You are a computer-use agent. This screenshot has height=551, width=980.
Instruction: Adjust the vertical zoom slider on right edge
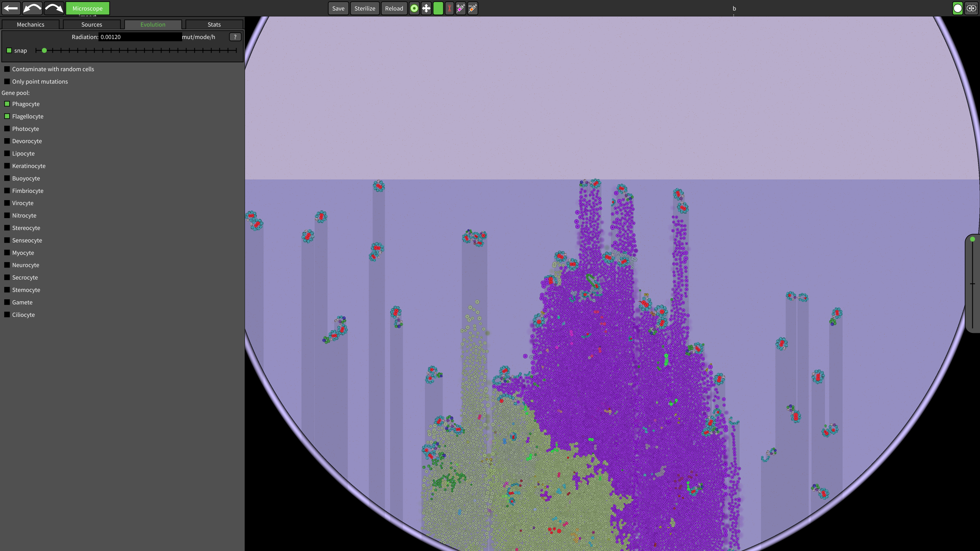coord(972,239)
